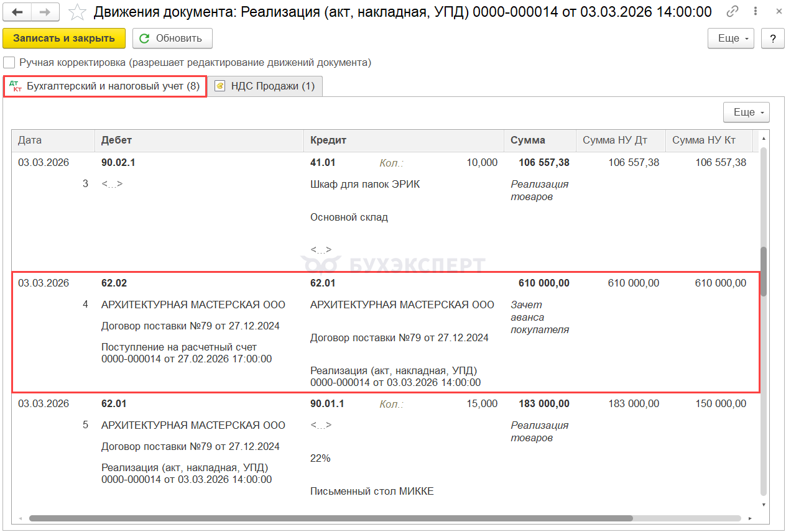786x532 pixels.
Task: Open help with the question mark button
Action: 773,38
